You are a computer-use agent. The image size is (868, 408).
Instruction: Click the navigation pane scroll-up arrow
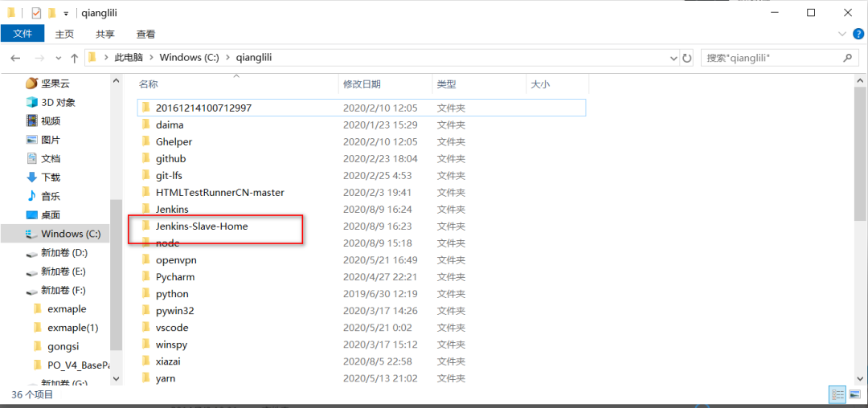coord(117,80)
